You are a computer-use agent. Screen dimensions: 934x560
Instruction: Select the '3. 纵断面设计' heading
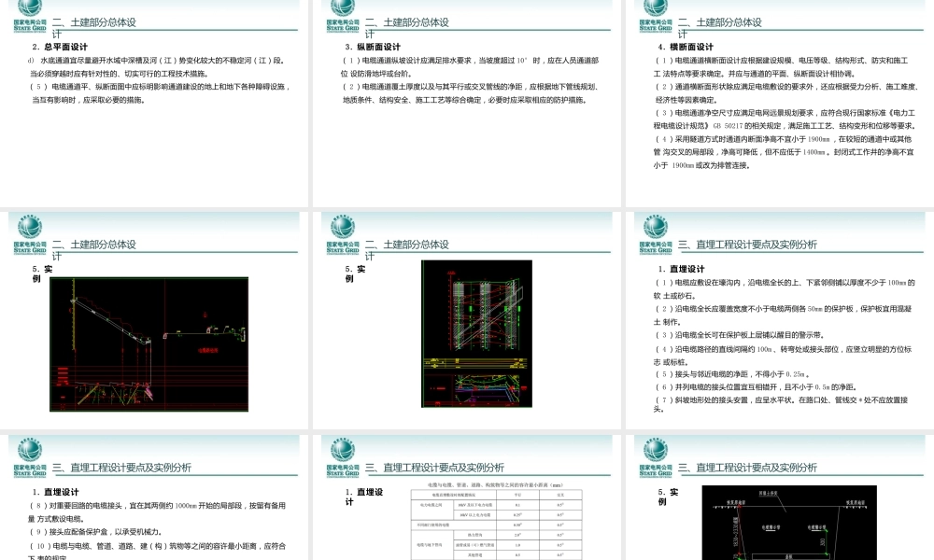click(373, 47)
